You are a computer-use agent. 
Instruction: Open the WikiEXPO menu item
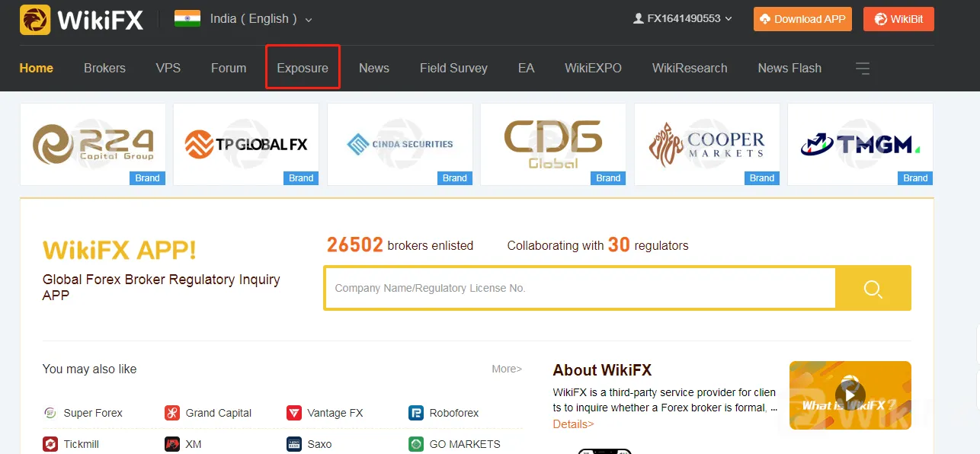593,68
